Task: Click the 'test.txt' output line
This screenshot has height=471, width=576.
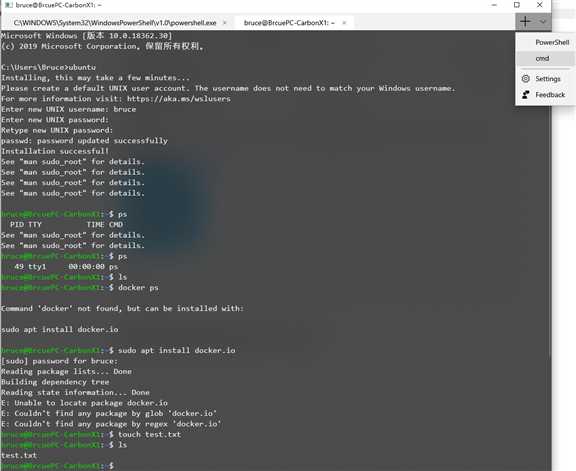Action: pyautogui.click(x=19, y=456)
